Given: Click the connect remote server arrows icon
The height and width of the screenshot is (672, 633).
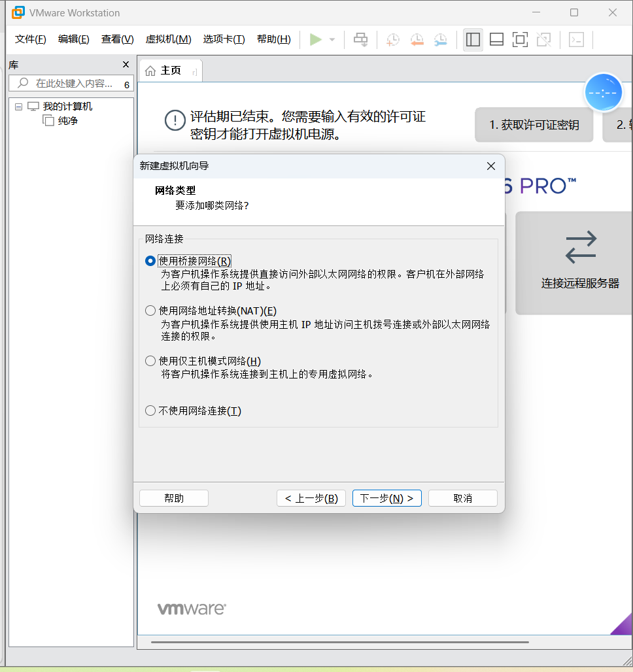Looking at the screenshot, I should (581, 247).
